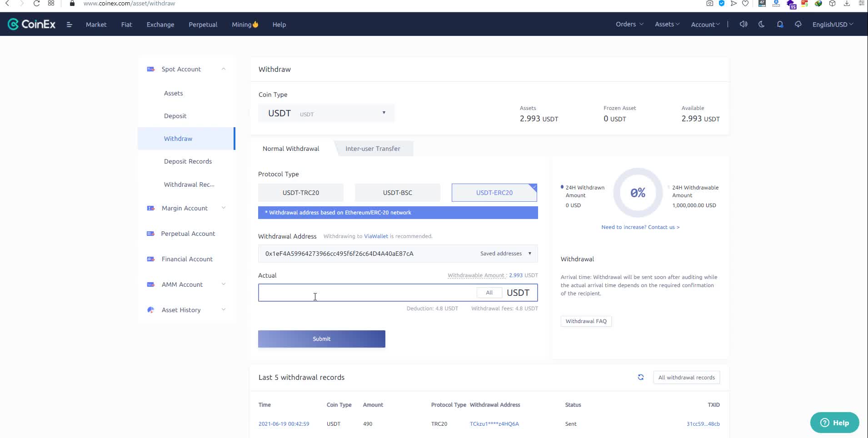This screenshot has height=438, width=868.
Task: Click the Asset History pie icon
Action: tap(151, 310)
